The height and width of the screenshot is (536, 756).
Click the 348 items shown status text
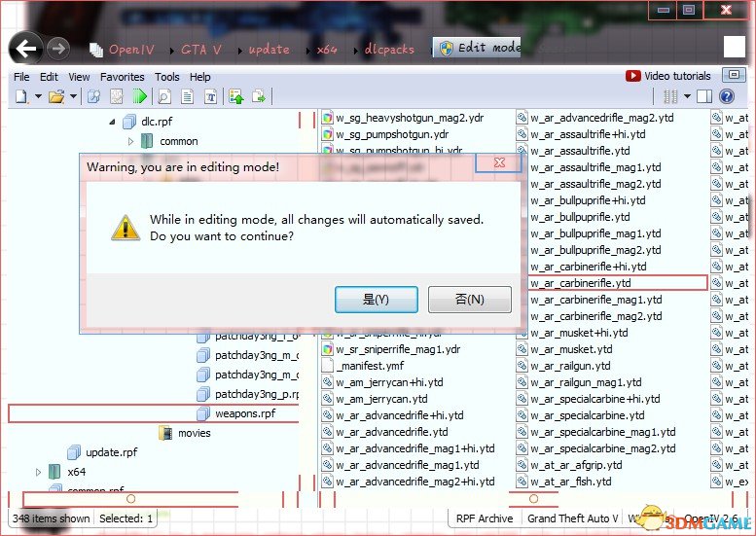pyautogui.click(x=52, y=518)
